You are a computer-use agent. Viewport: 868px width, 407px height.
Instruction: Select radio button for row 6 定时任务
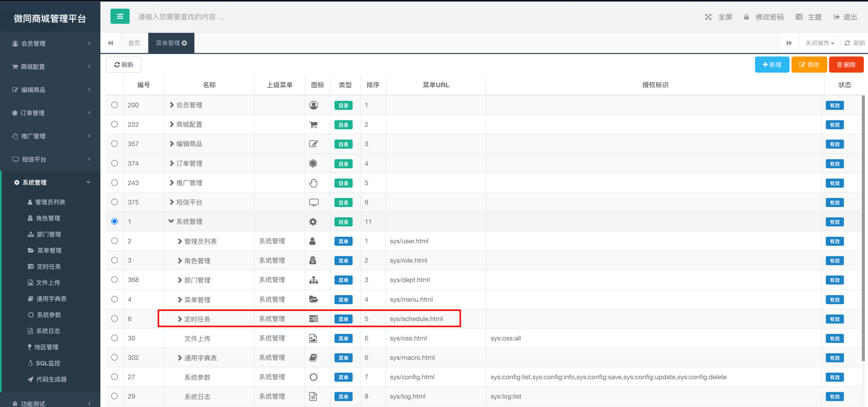click(114, 319)
